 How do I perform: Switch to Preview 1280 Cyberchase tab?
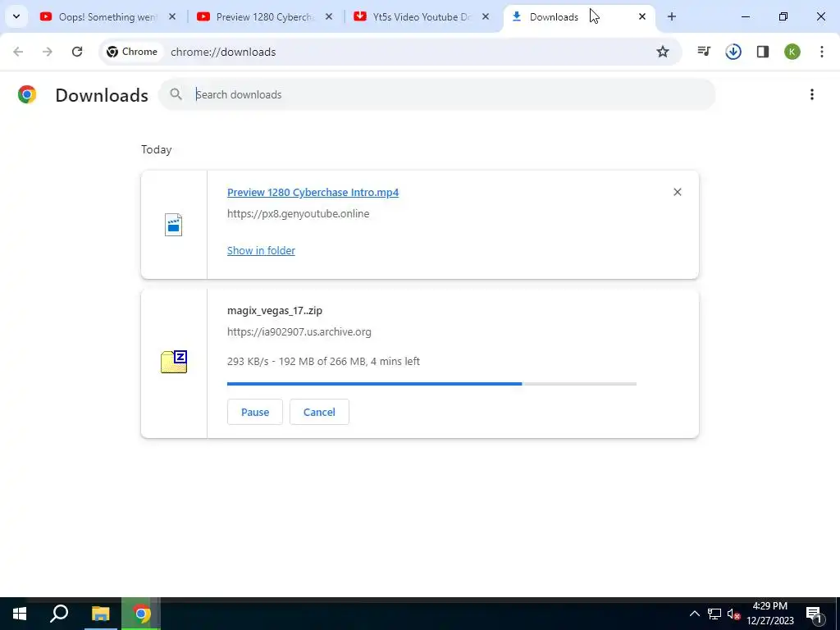pos(265,16)
